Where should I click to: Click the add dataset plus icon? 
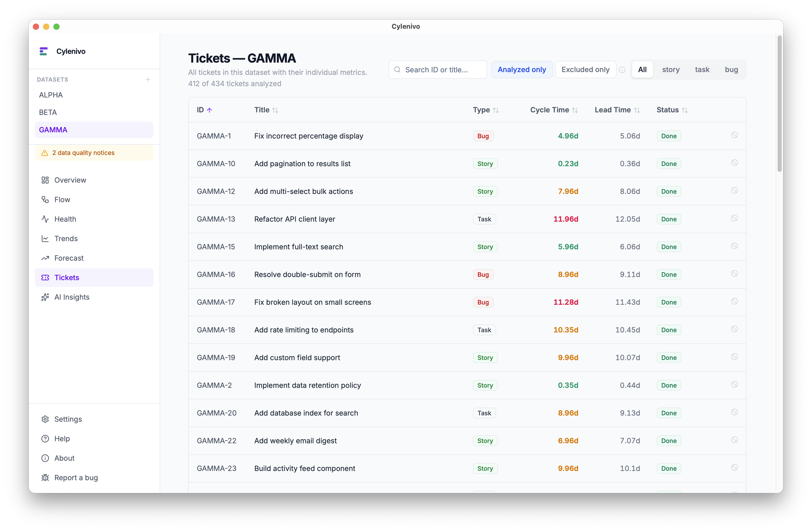[148, 80]
